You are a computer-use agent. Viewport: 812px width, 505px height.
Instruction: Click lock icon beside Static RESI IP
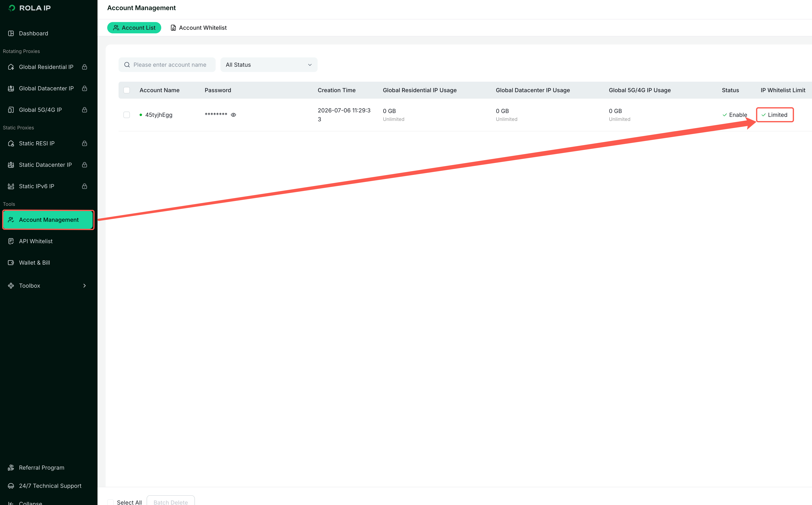pos(85,143)
